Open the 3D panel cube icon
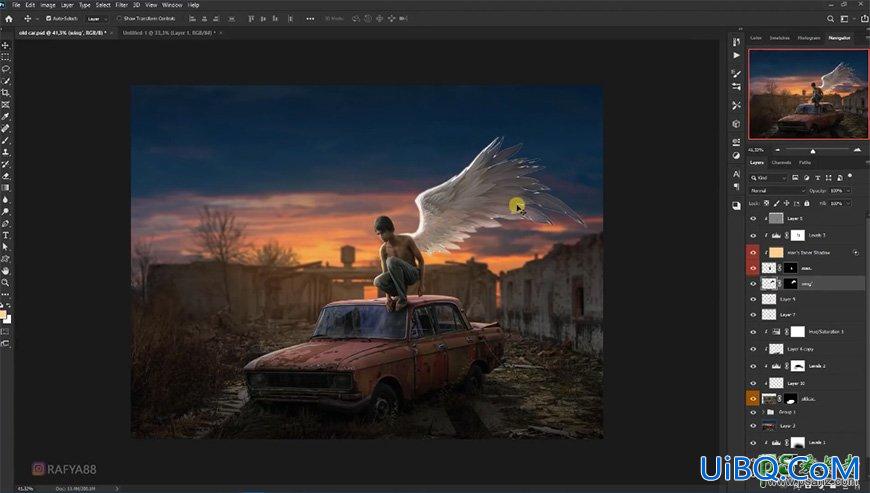Screen dimensions: 870x493 [x=736, y=124]
